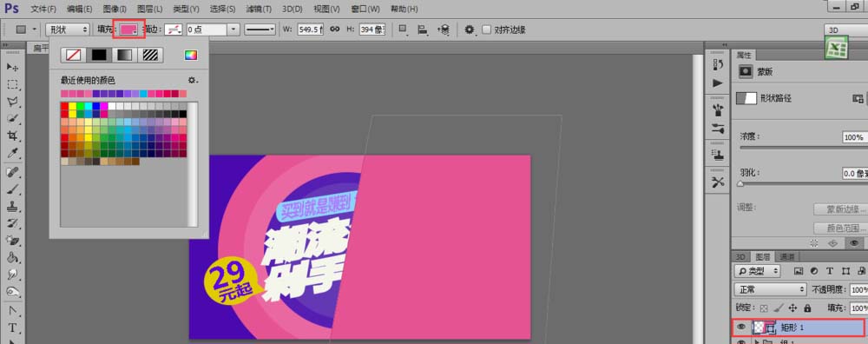
Task: Select the Eraser tool
Action: [12, 241]
